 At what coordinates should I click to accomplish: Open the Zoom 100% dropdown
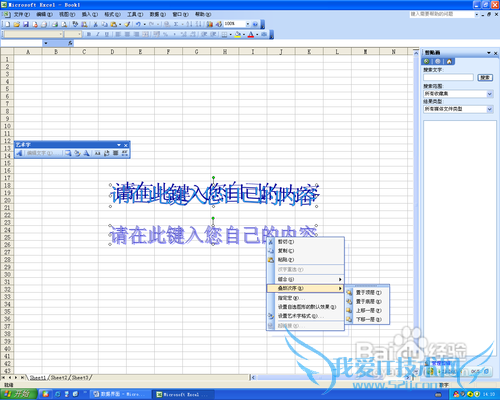[x=248, y=24]
